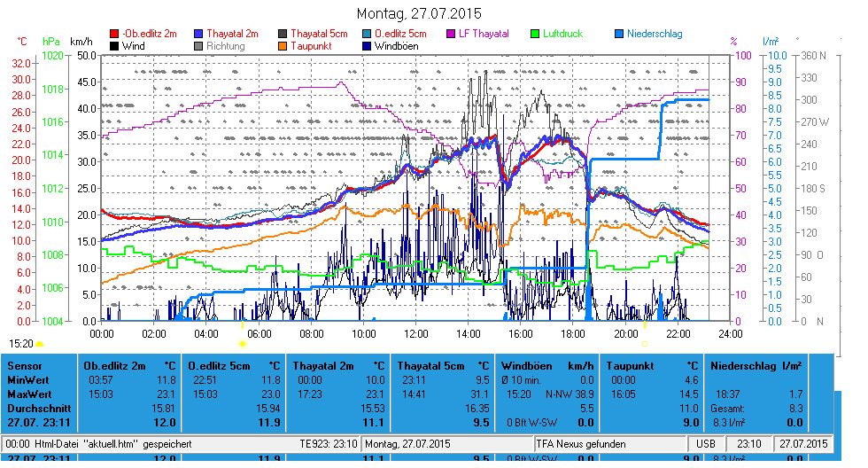Click Montag, 27.07.2015 in the status bar
Viewport: 868px width, 468px height.
click(407, 444)
